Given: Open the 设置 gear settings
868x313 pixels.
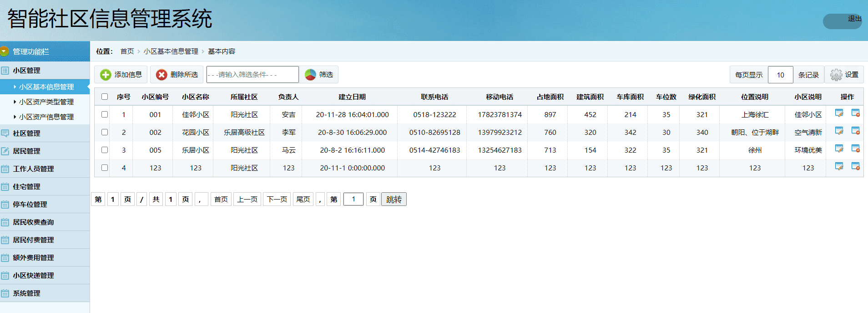Looking at the screenshot, I should click(844, 75).
